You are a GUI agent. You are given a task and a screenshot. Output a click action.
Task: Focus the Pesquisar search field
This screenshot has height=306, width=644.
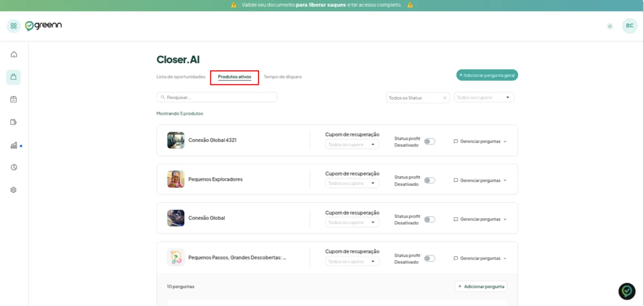pyautogui.click(x=217, y=97)
